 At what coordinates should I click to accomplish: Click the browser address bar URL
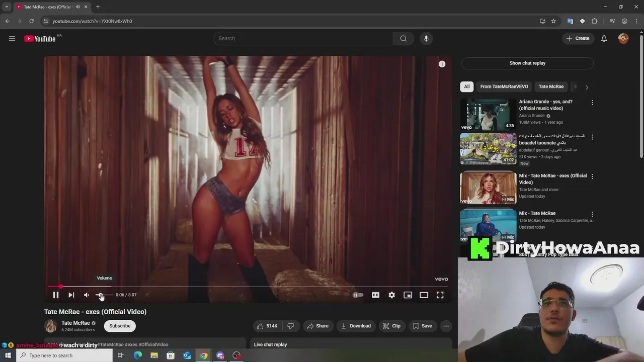tap(93, 21)
